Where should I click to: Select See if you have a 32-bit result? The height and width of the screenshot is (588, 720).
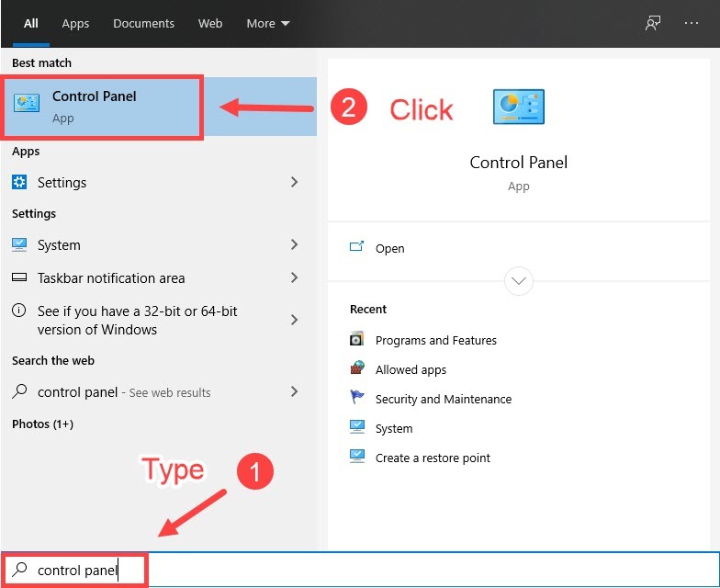(x=138, y=320)
